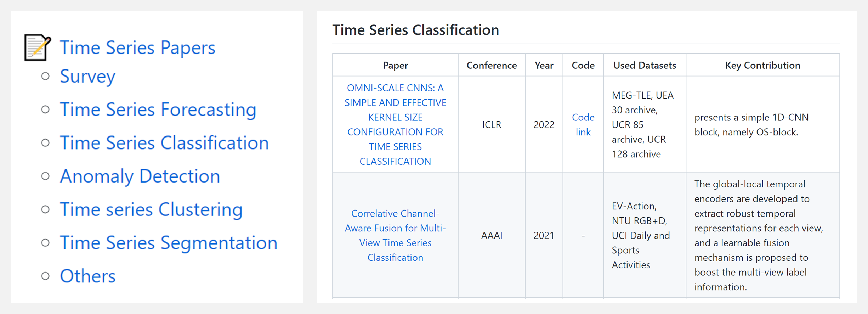The height and width of the screenshot is (314, 868).
Task: Click the AAAI conference cell
Action: pos(492,235)
